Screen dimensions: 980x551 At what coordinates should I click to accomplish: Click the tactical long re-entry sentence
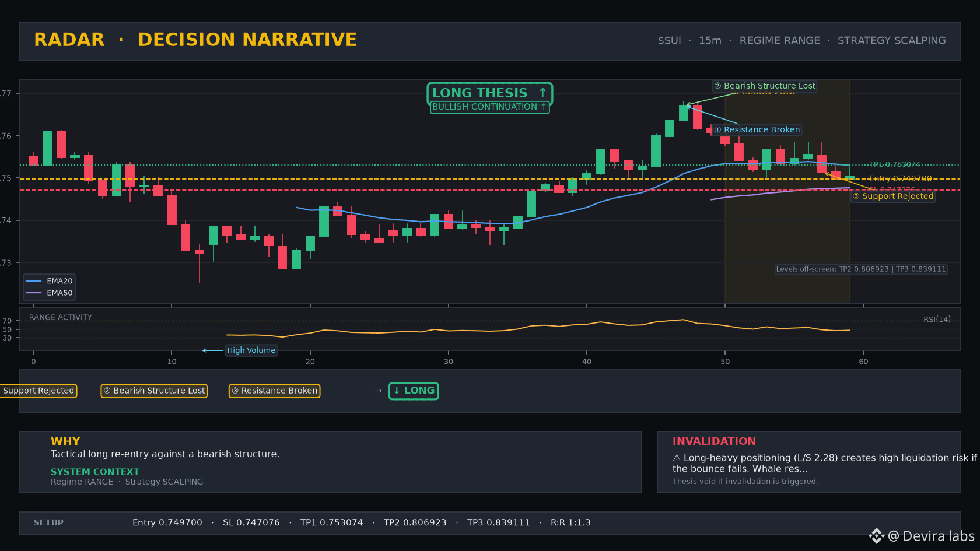(x=165, y=454)
